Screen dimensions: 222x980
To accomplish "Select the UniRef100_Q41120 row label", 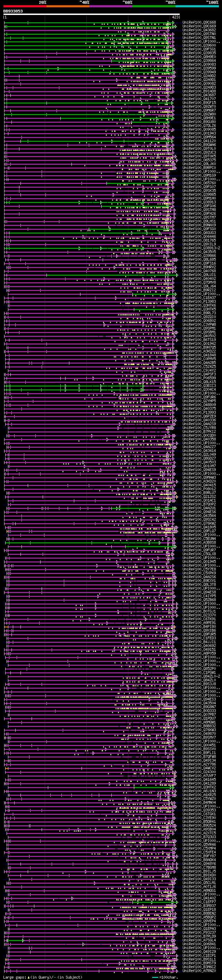I will [x=199, y=141].
